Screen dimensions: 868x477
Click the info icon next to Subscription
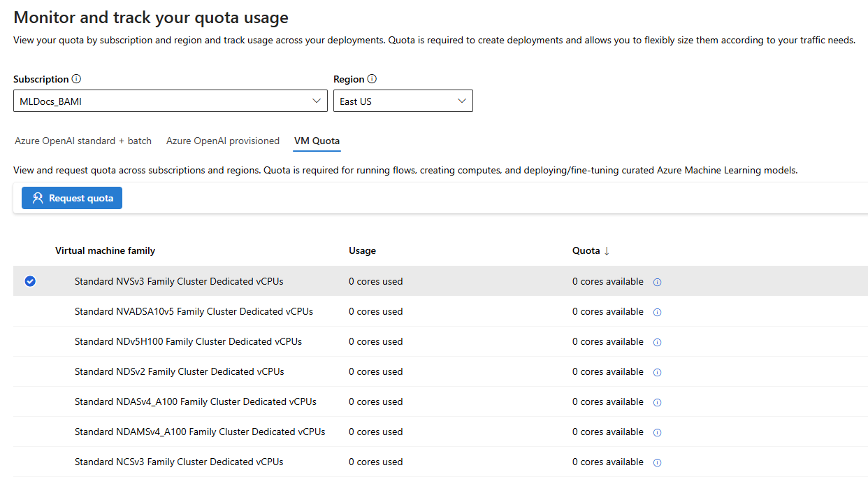pos(76,79)
